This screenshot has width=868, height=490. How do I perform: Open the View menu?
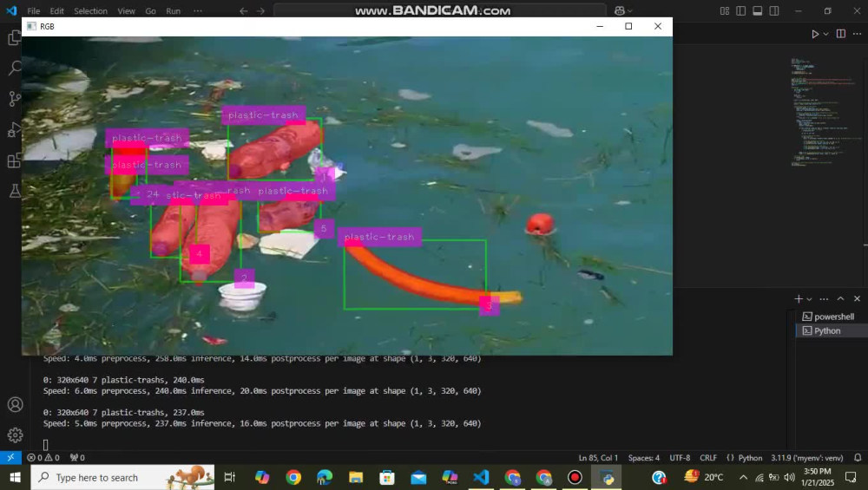126,10
